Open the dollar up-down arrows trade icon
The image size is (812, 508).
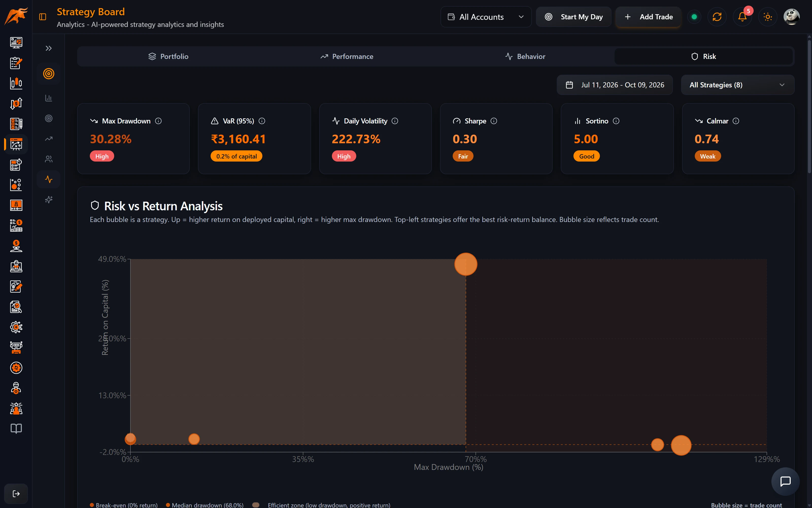point(16,103)
